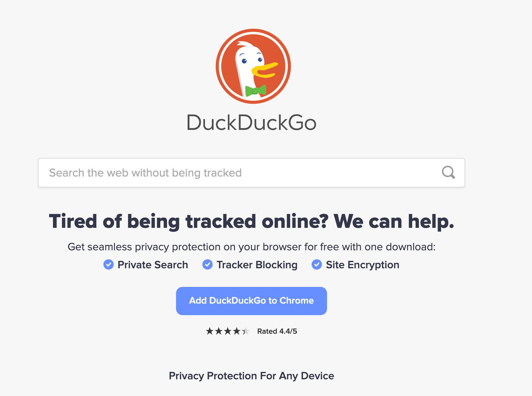Click the 'Private Search' label
Screen dimensions: 532x396
pos(153,265)
